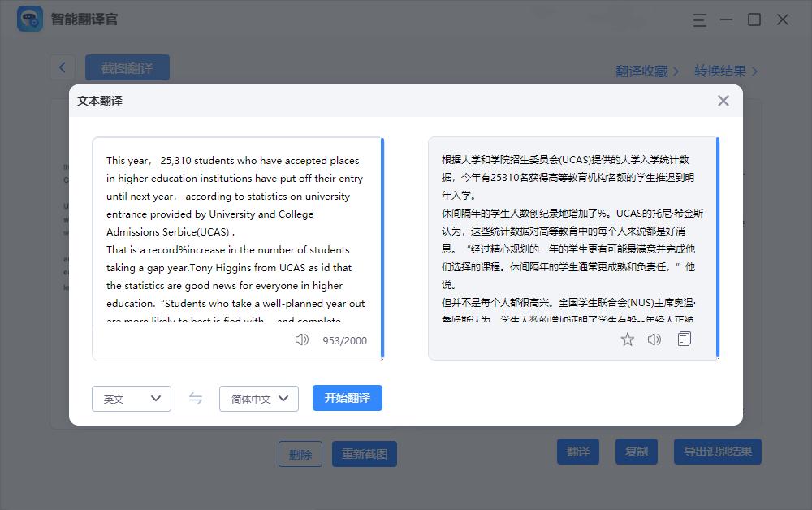This screenshot has height=510, width=812.
Task: Play source text pronunciation audio
Action: click(x=301, y=340)
